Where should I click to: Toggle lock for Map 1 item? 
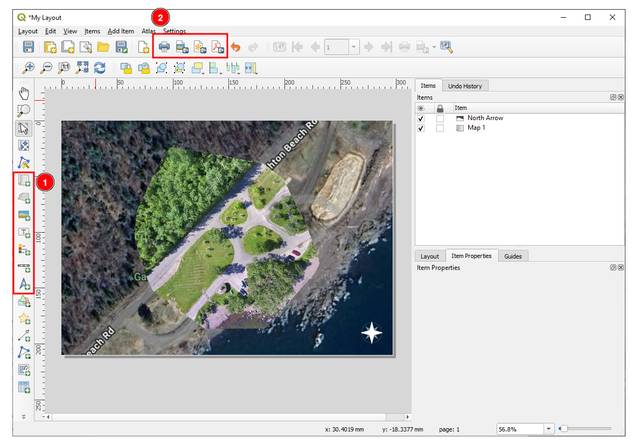(x=440, y=128)
